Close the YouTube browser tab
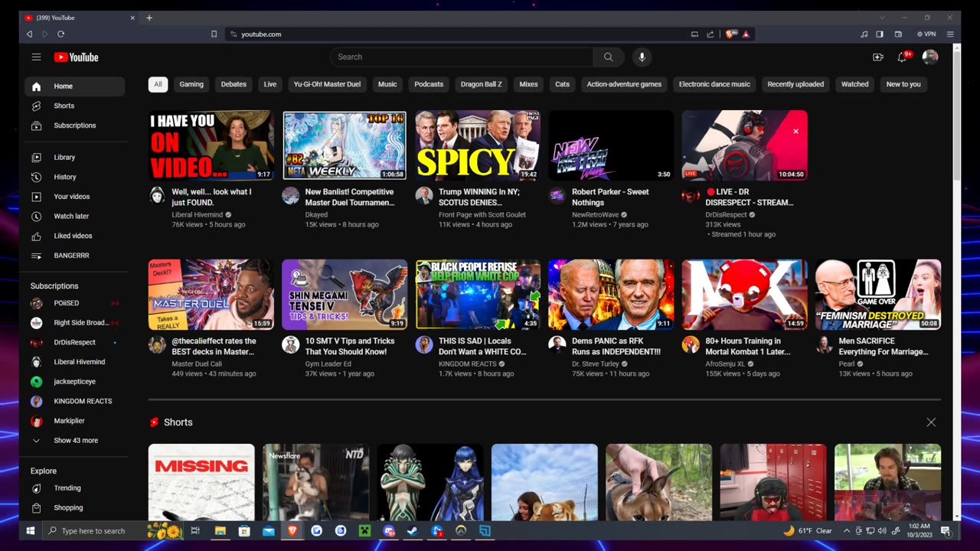 click(x=132, y=18)
